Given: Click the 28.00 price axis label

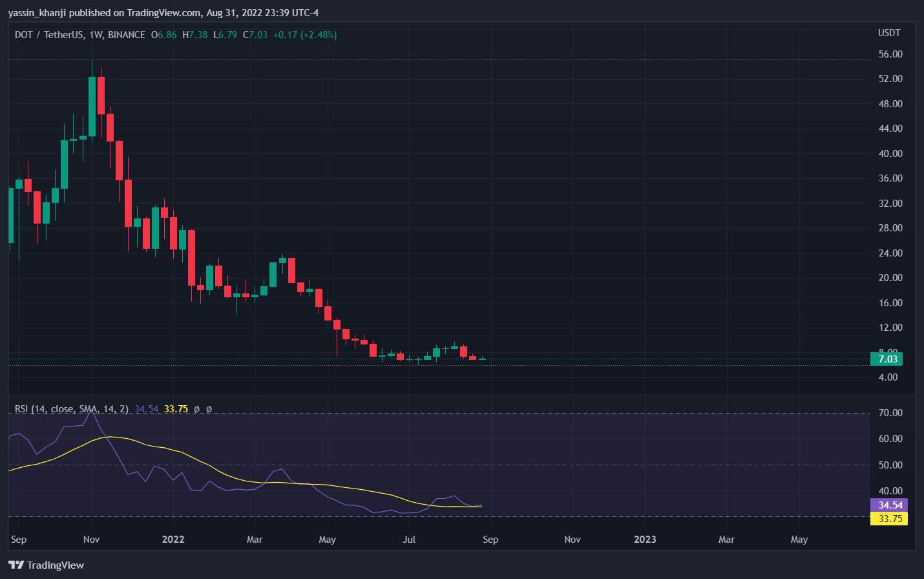Looking at the screenshot, I should pos(890,228).
